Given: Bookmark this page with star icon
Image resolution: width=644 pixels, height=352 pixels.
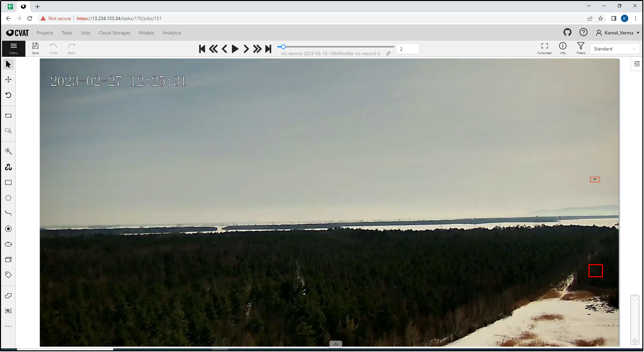Looking at the screenshot, I should coord(601,18).
